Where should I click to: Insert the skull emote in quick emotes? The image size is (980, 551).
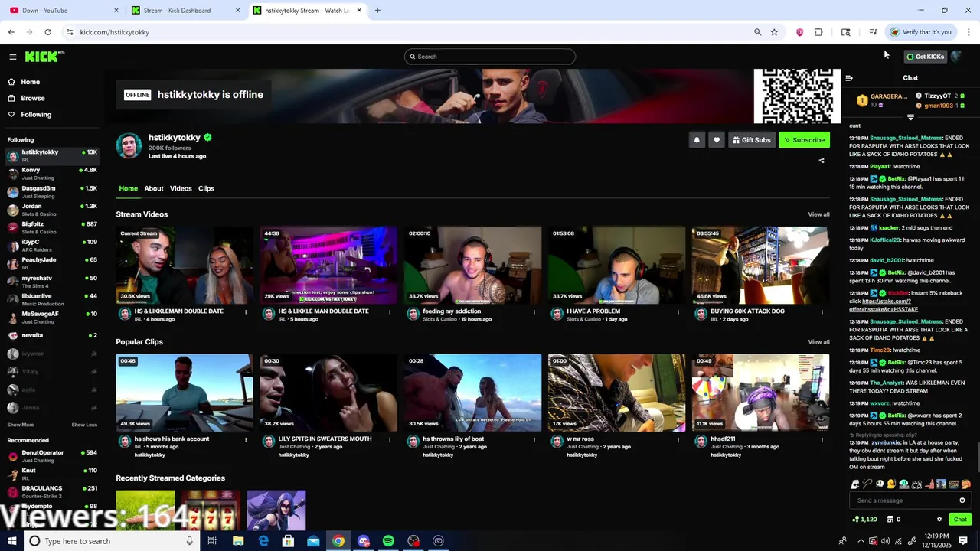[x=880, y=484]
